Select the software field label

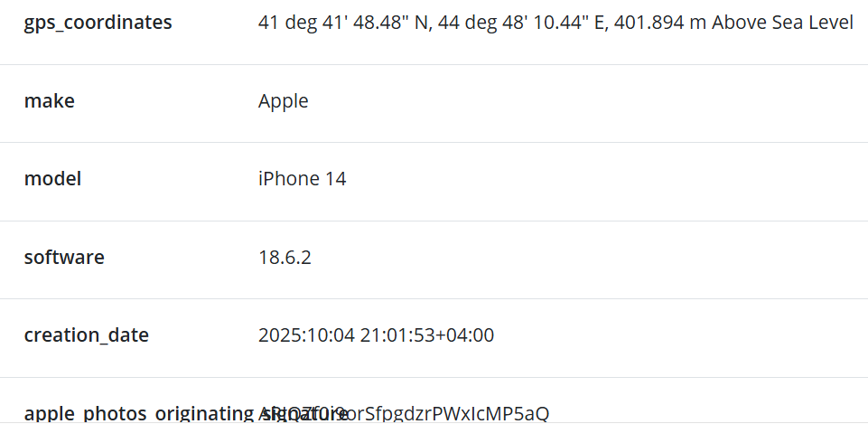click(64, 258)
